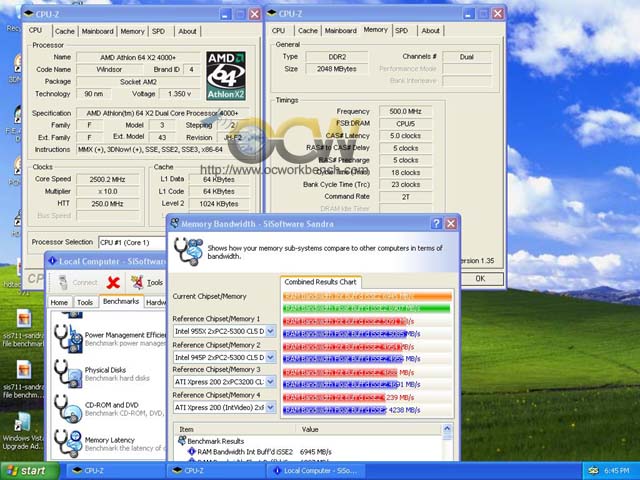Viewport: 640px width, 480px height.
Task: Switch to Cache tab in left CPU-Z window
Action: point(64,31)
